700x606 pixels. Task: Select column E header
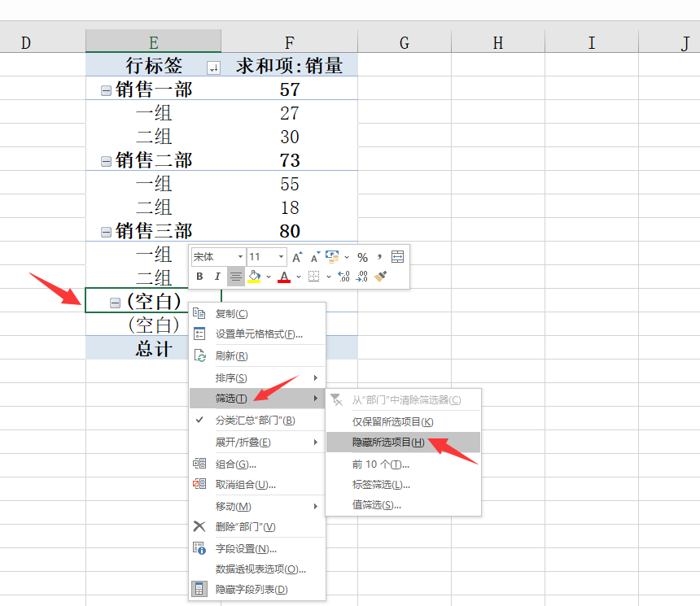tap(153, 42)
